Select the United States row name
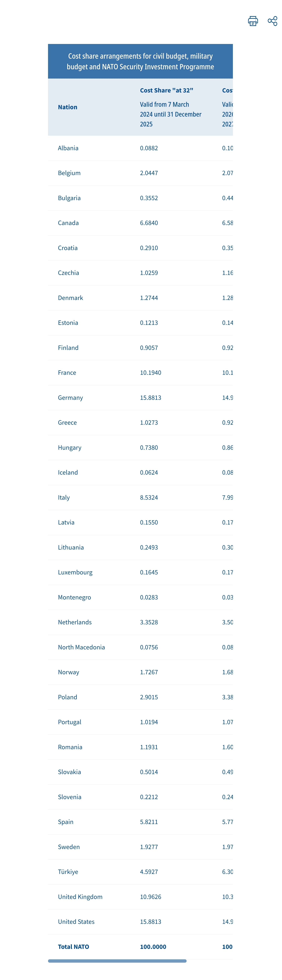Image resolution: width=282 pixels, height=980 pixels. 76,922
